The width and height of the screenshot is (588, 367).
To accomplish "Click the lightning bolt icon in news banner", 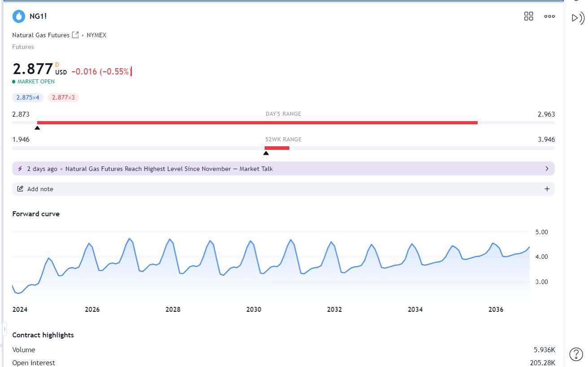I will pyautogui.click(x=20, y=169).
